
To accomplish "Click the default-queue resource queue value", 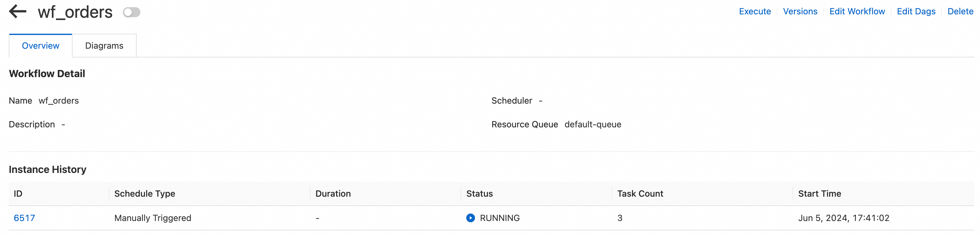I will [x=592, y=124].
